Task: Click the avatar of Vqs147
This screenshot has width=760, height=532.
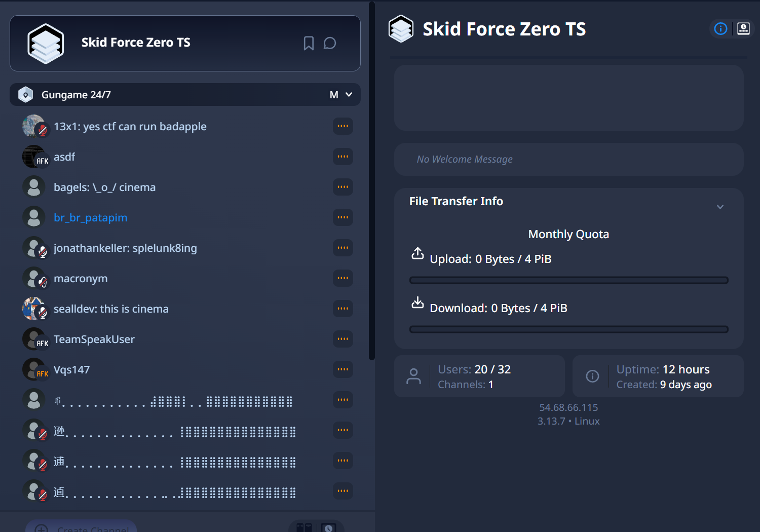Action: (34, 369)
